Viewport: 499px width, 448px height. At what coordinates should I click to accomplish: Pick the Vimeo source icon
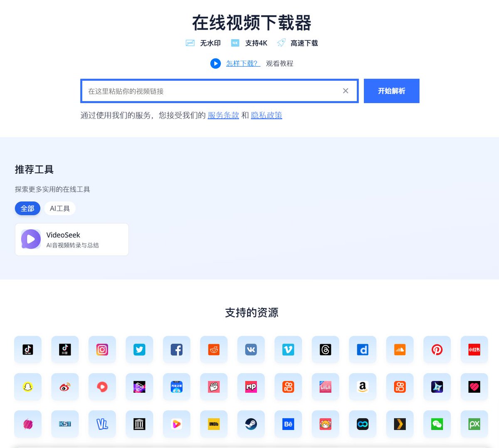tap(288, 349)
